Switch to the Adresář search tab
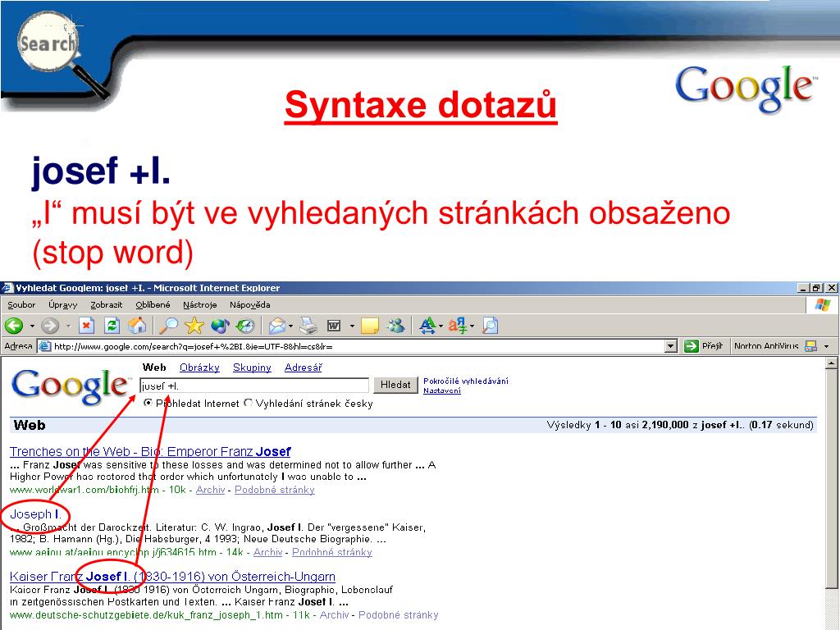Screen dimensions: 840x630 304,367
